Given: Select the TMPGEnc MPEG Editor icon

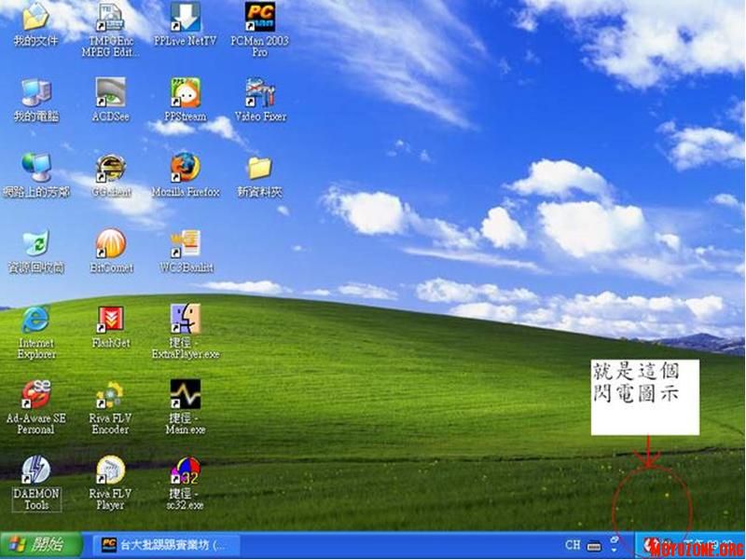Looking at the screenshot, I should (x=111, y=18).
